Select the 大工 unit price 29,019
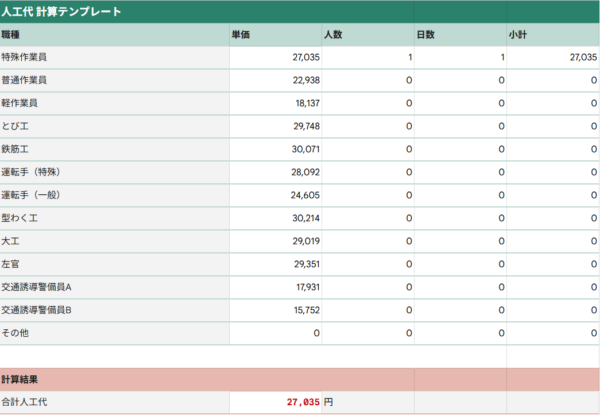The height and width of the screenshot is (415, 600). tap(275, 240)
